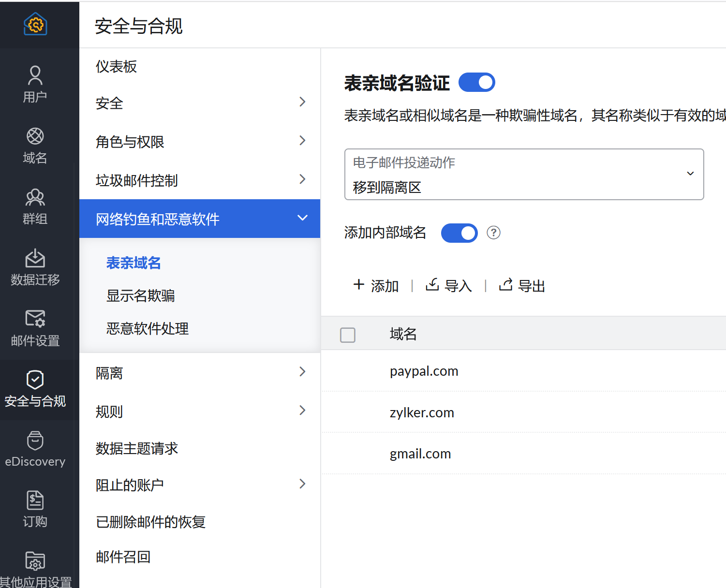Click the 移到隔离区 selected value
Screen dimensions: 726x588
point(387,187)
